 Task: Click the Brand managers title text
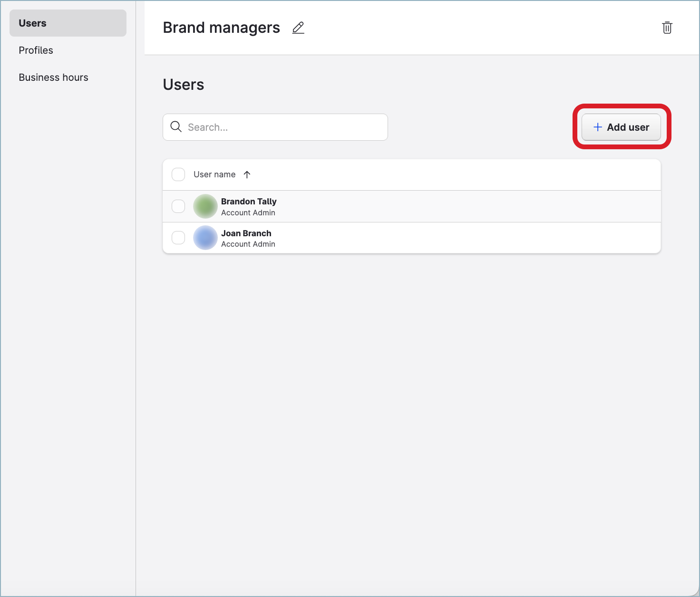221,28
